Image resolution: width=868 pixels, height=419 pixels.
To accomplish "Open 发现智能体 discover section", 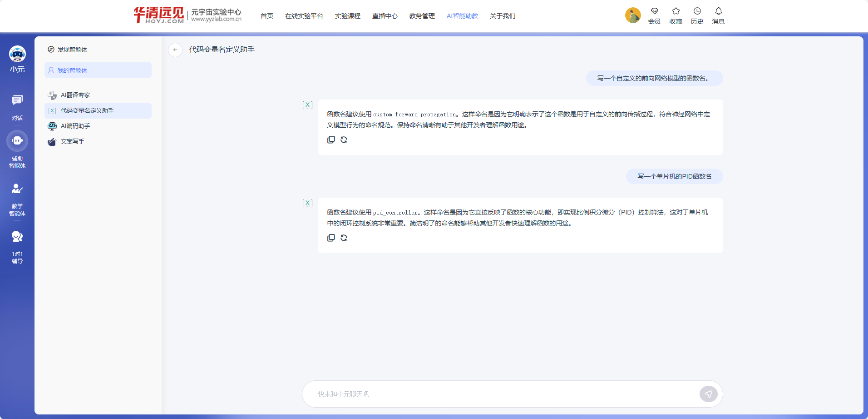I will point(72,50).
